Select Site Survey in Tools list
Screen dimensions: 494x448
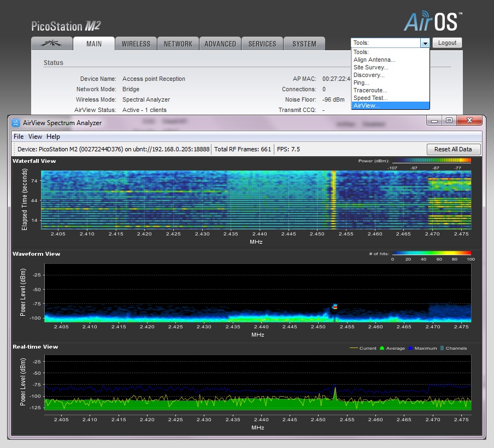coord(390,67)
